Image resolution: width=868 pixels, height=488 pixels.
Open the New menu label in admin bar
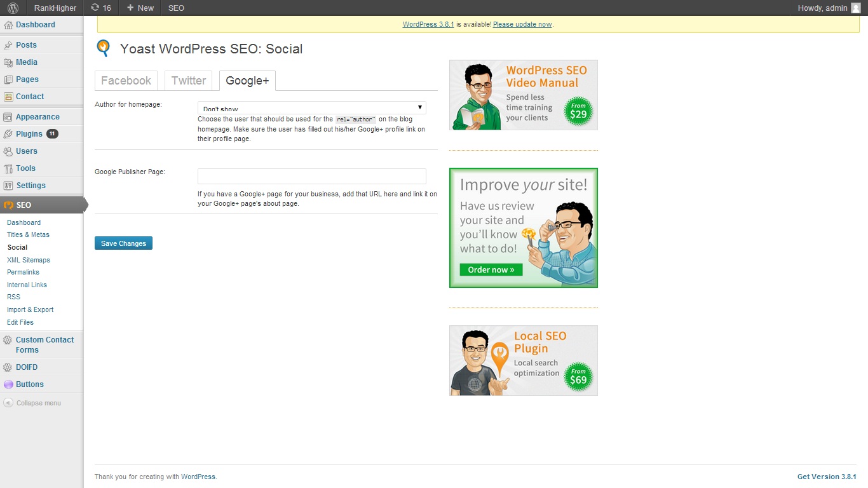(x=146, y=8)
